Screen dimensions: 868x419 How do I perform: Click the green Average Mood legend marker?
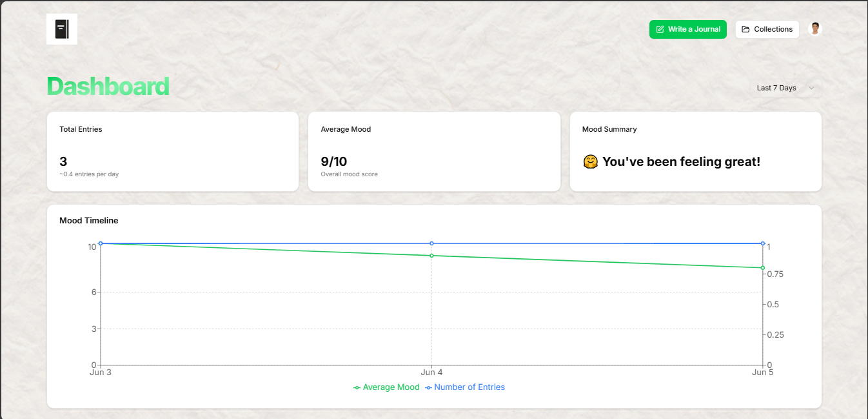coord(357,387)
